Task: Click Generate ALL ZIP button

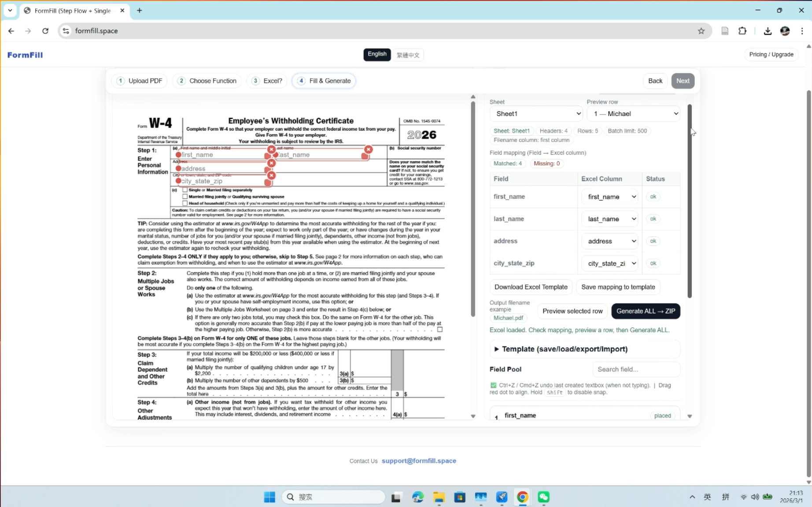Action: click(645, 311)
